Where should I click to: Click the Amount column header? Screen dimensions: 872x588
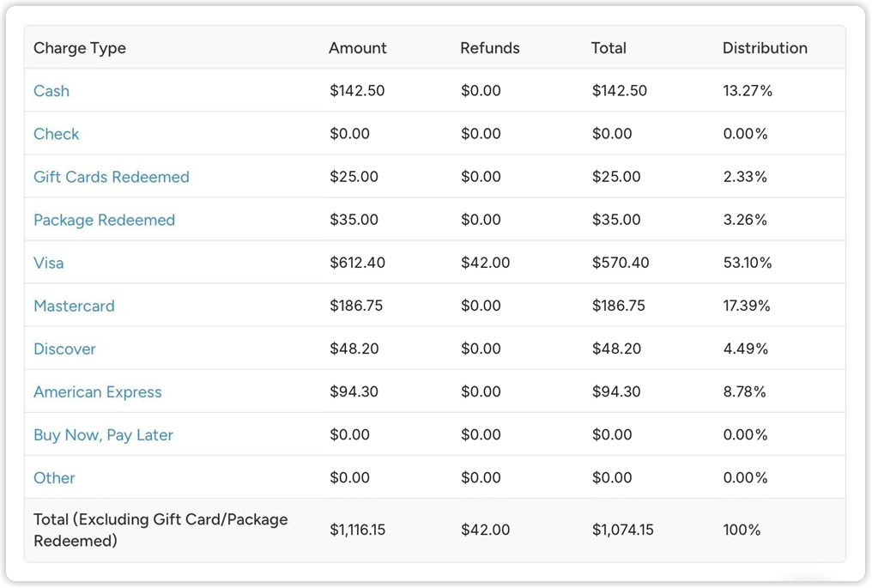click(x=358, y=48)
